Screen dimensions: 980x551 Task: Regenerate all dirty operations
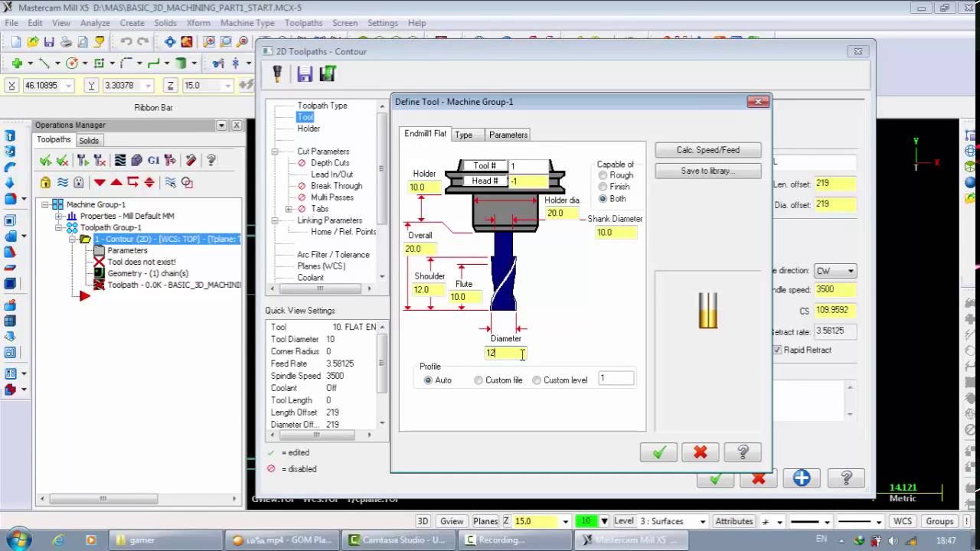click(100, 160)
